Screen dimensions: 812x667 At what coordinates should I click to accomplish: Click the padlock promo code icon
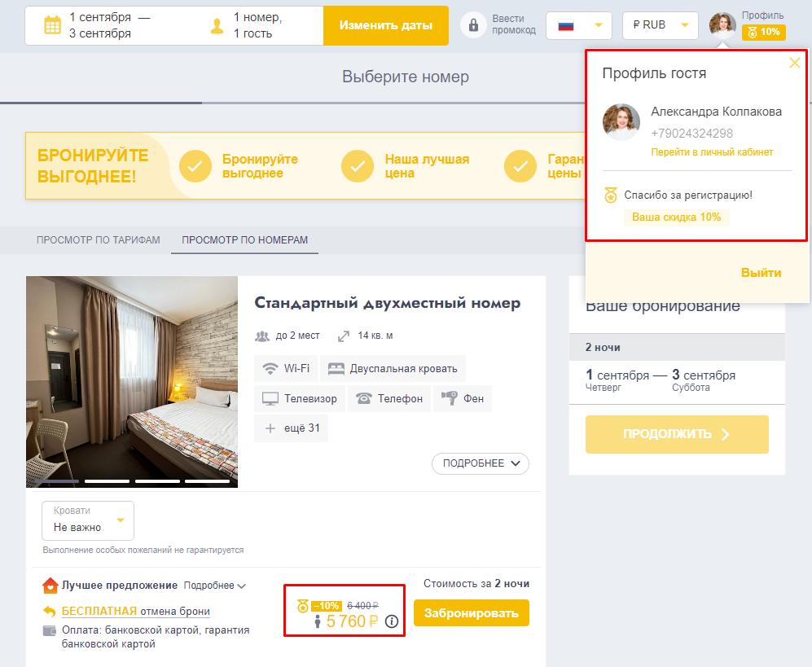point(473,25)
